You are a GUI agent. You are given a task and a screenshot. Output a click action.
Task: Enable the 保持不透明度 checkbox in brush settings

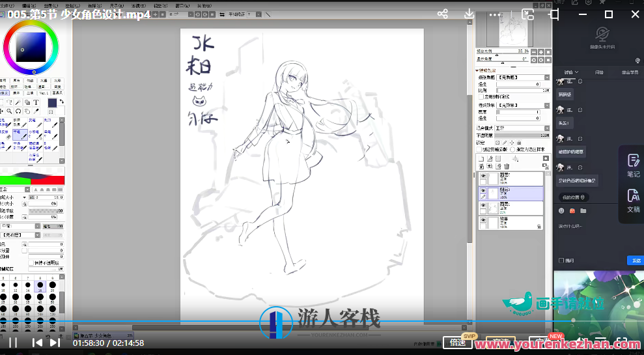[31, 263]
